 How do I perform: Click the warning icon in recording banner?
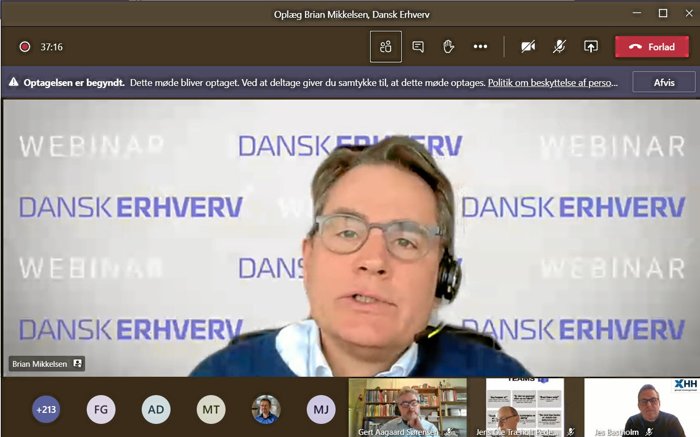point(13,83)
